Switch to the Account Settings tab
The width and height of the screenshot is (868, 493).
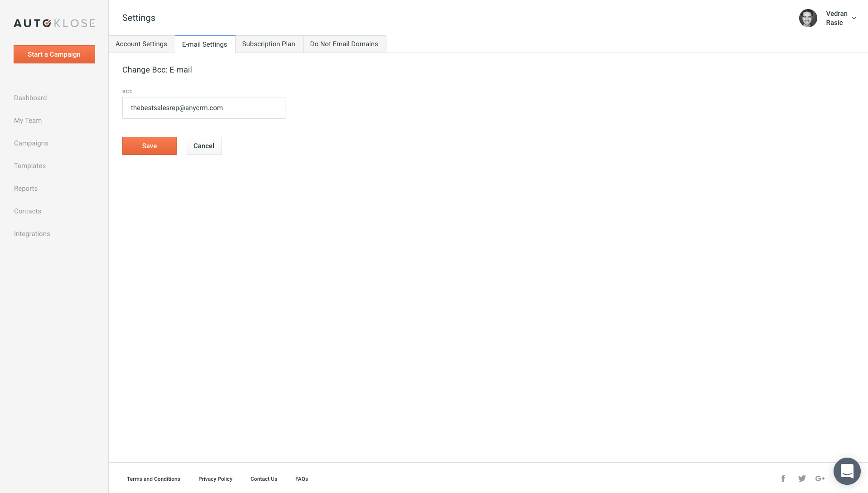141,44
